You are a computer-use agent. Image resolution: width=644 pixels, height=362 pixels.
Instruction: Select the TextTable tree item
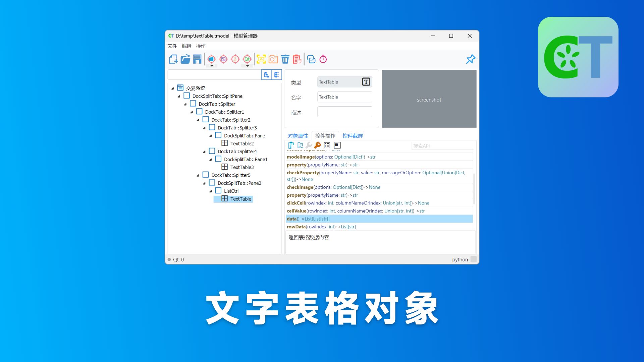coord(241,198)
